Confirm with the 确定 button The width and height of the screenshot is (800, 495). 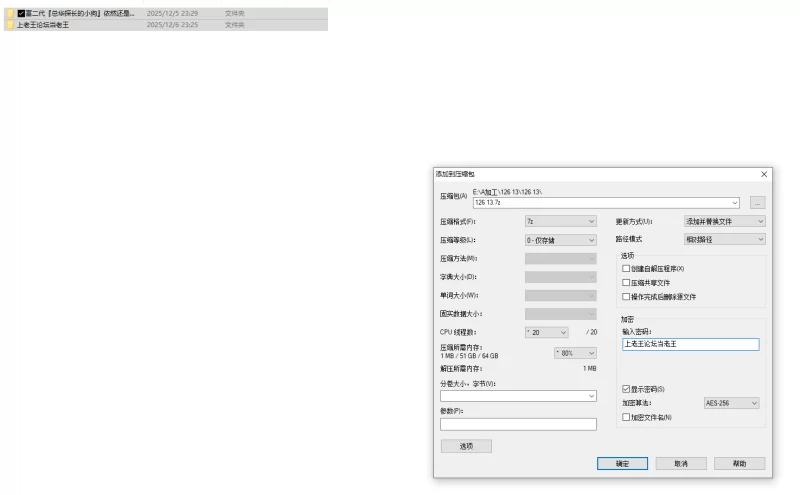622,463
